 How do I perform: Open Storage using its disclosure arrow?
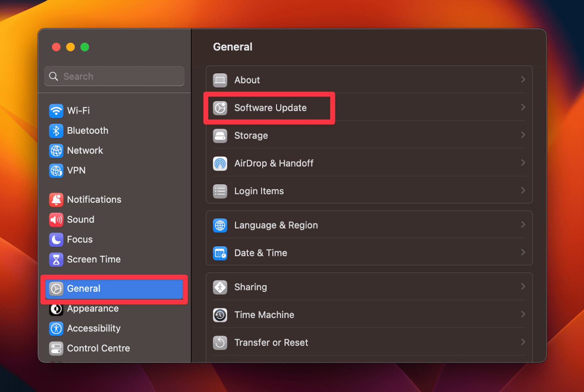pos(523,135)
